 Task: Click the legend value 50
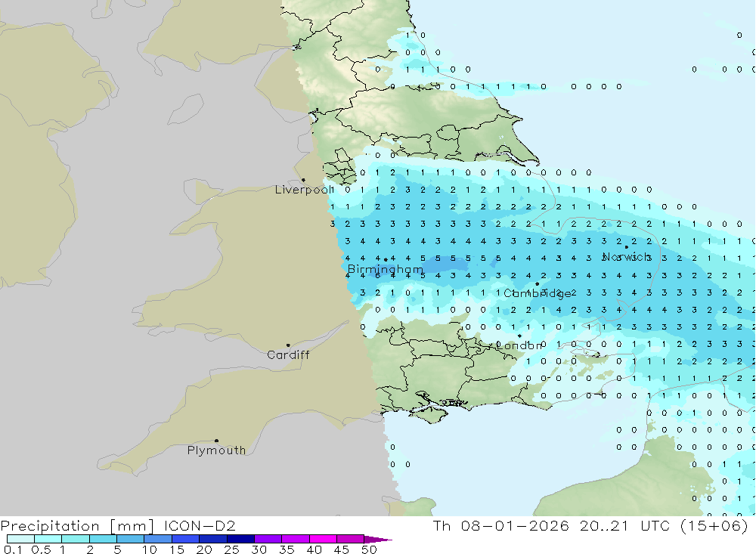click(369, 549)
